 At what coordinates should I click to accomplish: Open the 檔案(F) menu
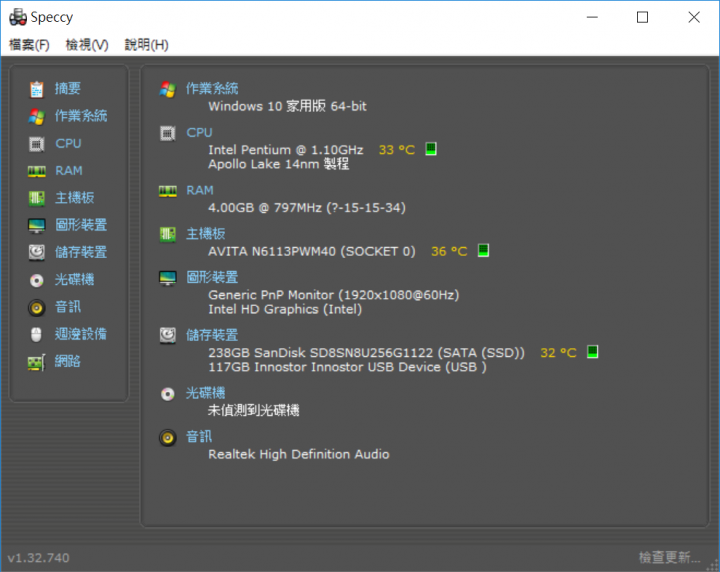coord(29,45)
